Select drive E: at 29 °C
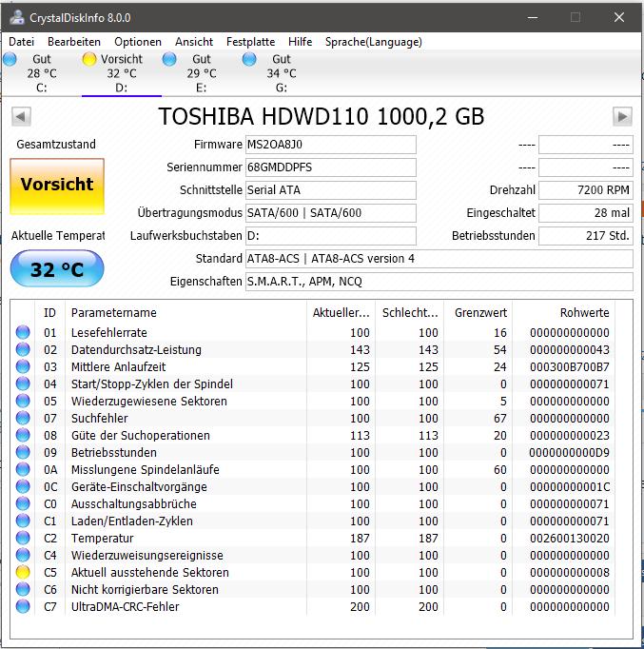The width and height of the screenshot is (644, 649). (x=201, y=73)
